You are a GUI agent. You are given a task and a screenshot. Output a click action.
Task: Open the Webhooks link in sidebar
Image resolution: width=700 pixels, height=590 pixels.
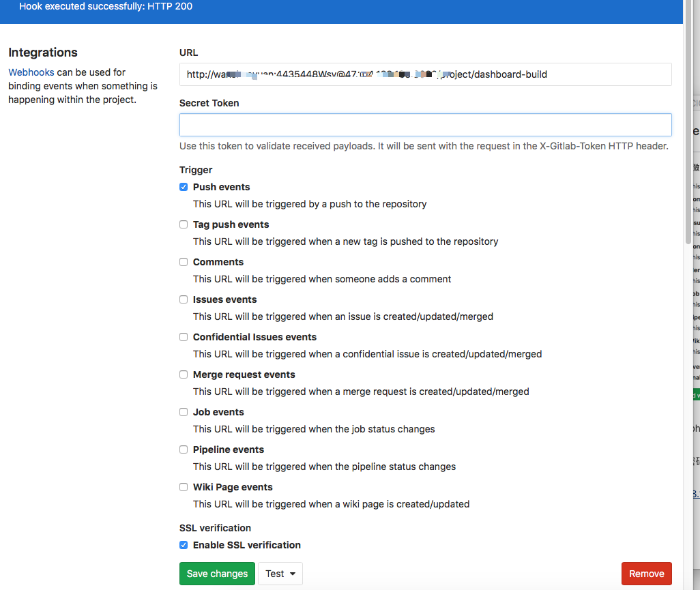(x=31, y=72)
